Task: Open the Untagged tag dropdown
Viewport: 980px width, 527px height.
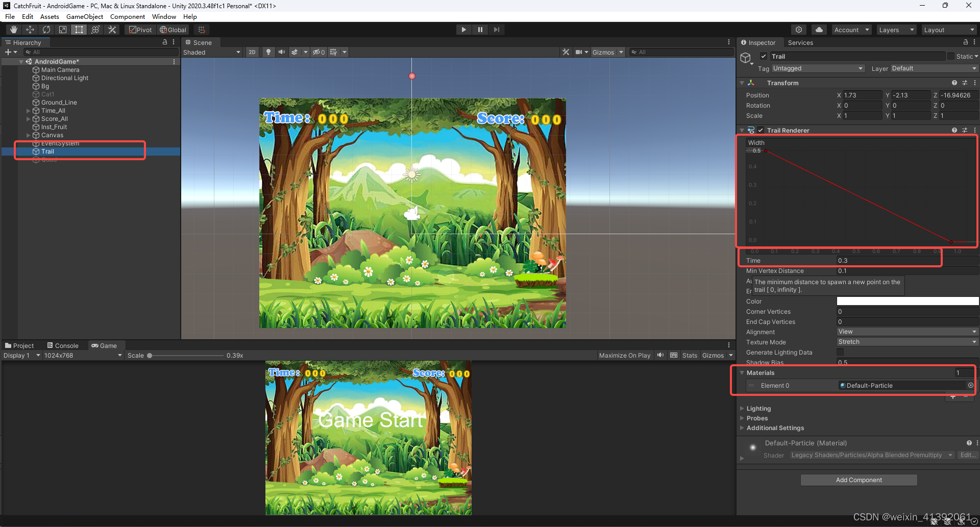Action: [817, 68]
